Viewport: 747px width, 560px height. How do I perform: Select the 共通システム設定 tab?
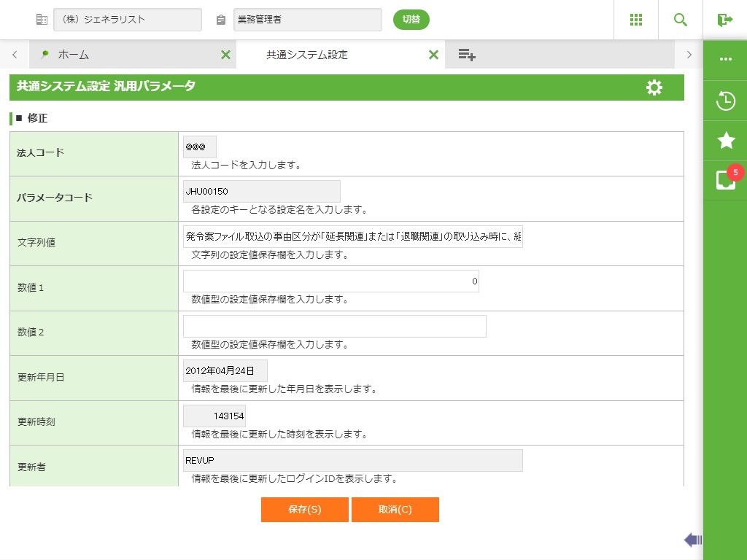[307, 55]
